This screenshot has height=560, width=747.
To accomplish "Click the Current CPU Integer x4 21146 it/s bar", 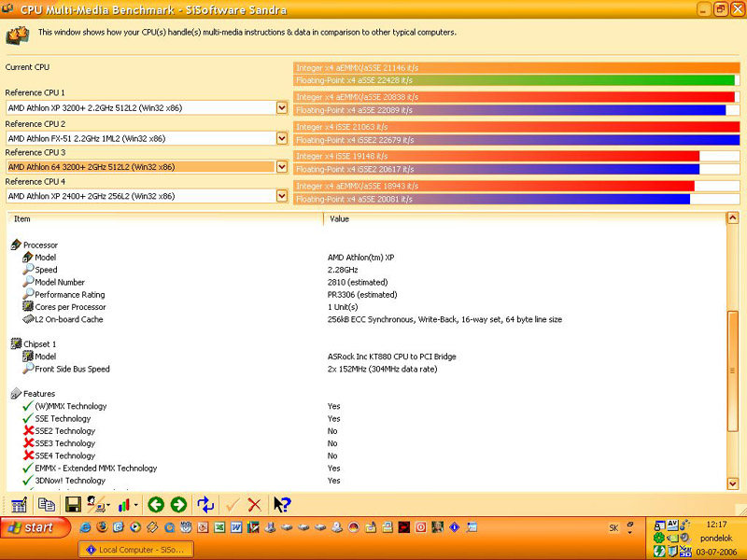I will (516, 67).
